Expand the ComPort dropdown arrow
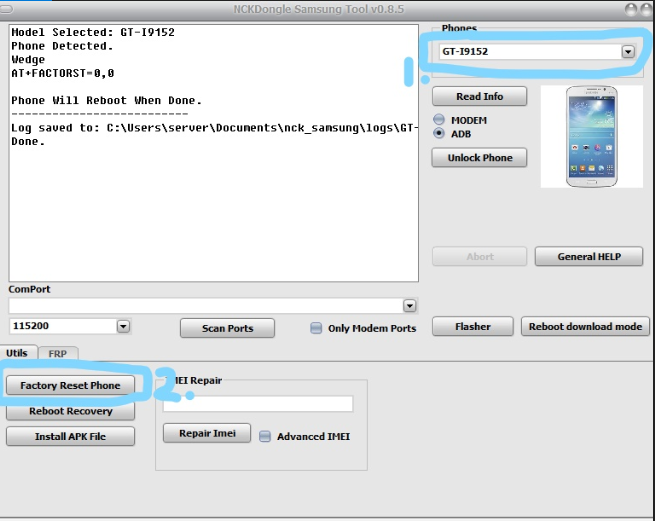 click(x=409, y=306)
